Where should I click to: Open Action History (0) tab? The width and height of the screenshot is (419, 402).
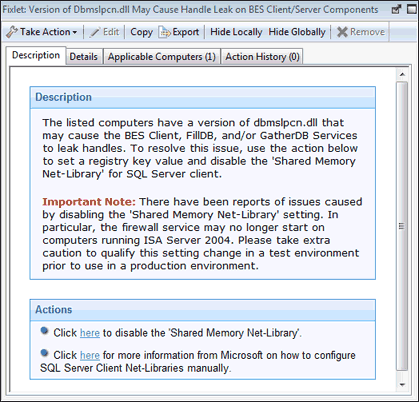(x=262, y=57)
